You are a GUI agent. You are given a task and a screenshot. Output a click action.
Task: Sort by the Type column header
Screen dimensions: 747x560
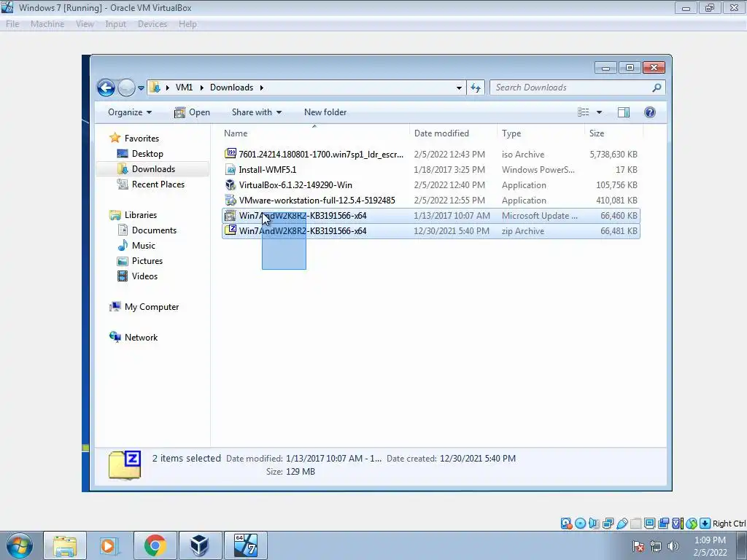click(x=541, y=133)
